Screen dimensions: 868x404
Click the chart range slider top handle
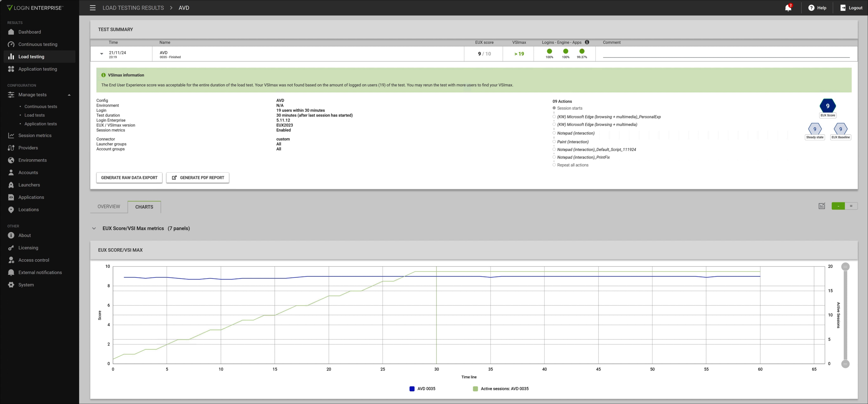[845, 267]
